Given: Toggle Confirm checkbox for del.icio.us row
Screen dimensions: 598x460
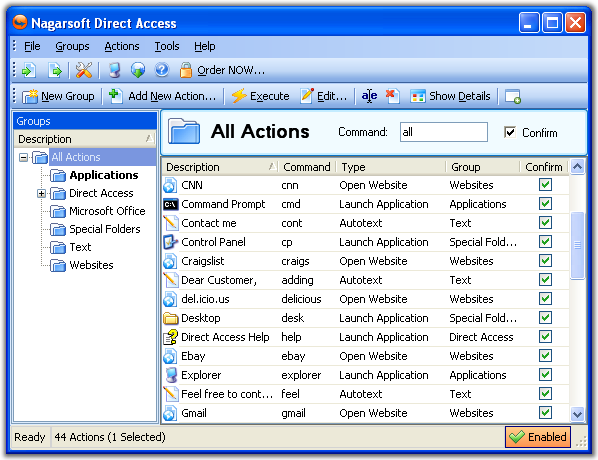Looking at the screenshot, I should [x=545, y=299].
